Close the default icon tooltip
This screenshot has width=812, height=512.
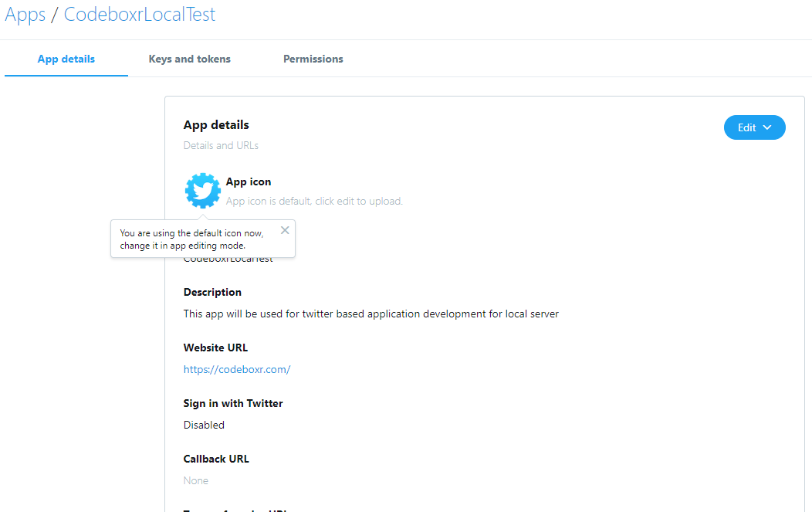click(285, 230)
